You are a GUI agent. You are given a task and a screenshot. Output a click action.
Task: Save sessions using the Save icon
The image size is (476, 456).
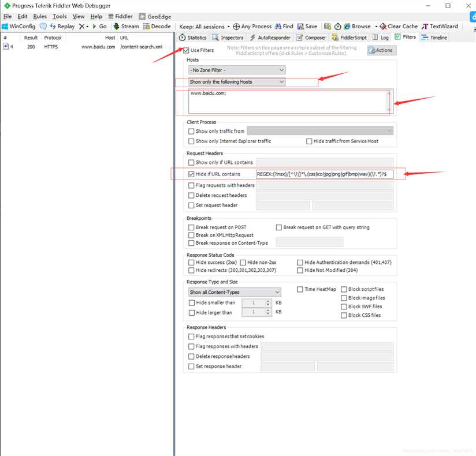pos(307,27)
